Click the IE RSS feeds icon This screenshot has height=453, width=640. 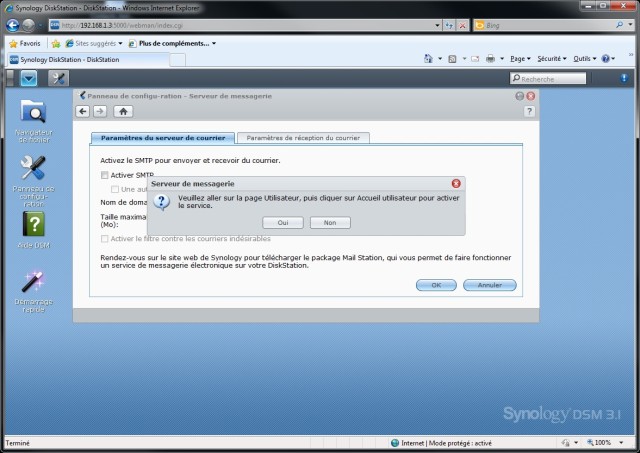pos(452,59)
